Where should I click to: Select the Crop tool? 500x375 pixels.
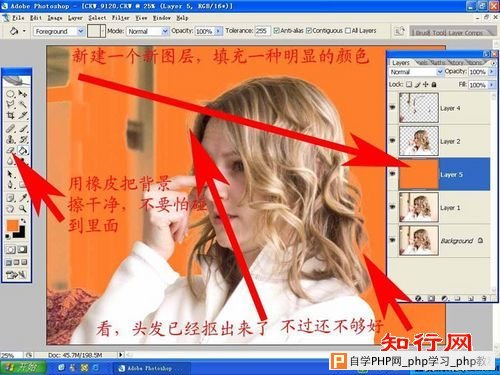[x=11, y=115]
